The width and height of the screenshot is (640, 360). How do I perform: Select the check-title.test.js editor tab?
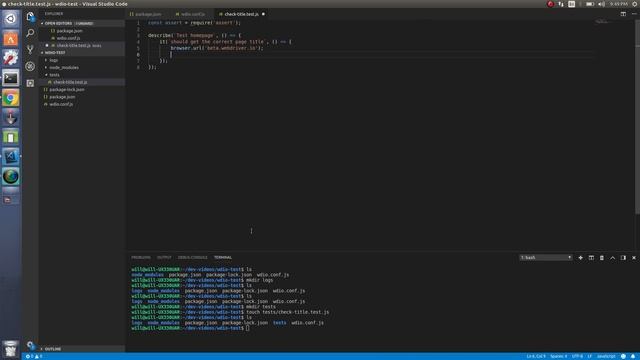click(241, 14)
